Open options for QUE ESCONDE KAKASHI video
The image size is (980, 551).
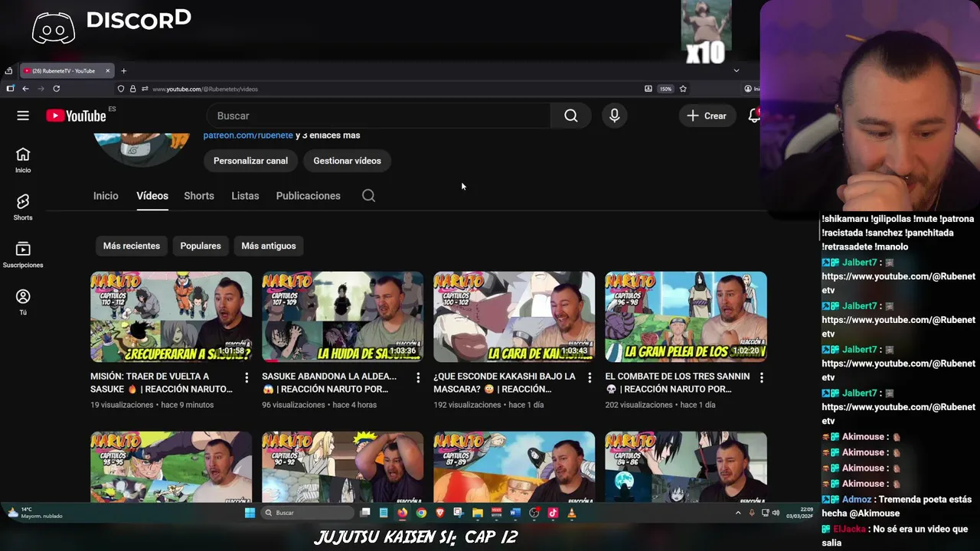pos(590,377)
